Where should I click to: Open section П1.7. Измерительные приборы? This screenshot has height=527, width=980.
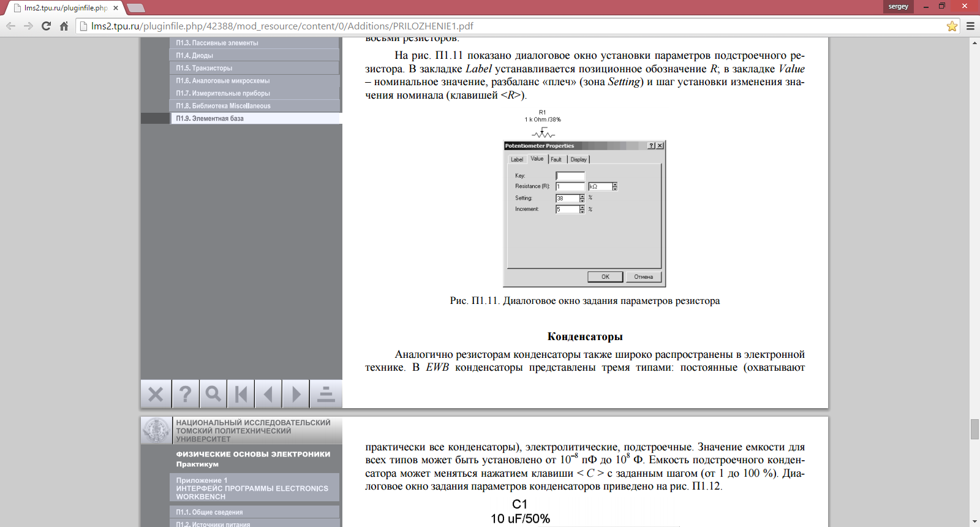[254, 93]
